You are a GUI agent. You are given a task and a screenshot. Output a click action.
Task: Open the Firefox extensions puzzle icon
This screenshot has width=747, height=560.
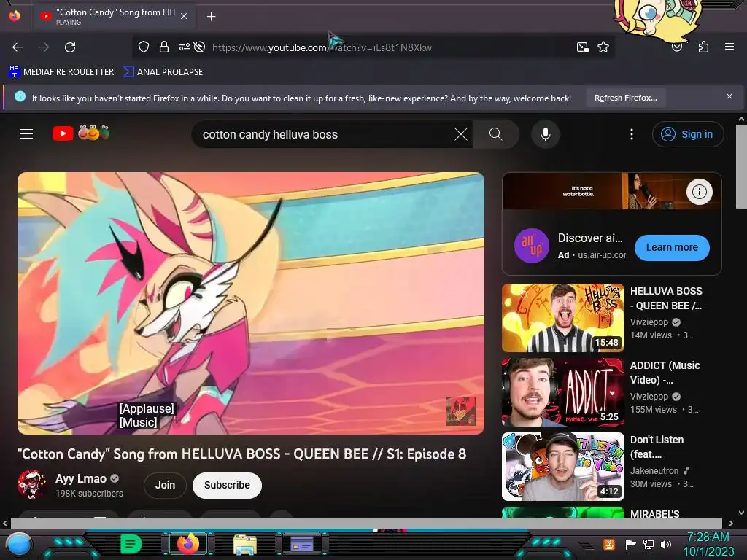(703, 47)
